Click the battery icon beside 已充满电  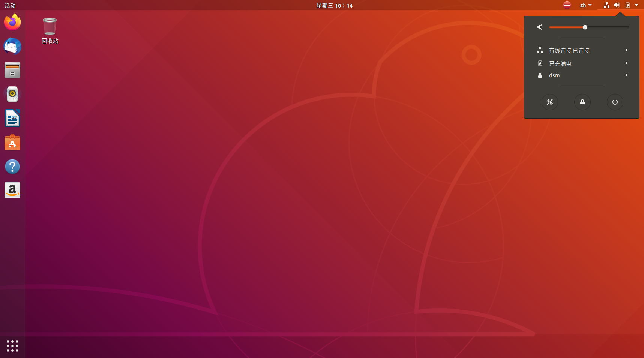540,63
